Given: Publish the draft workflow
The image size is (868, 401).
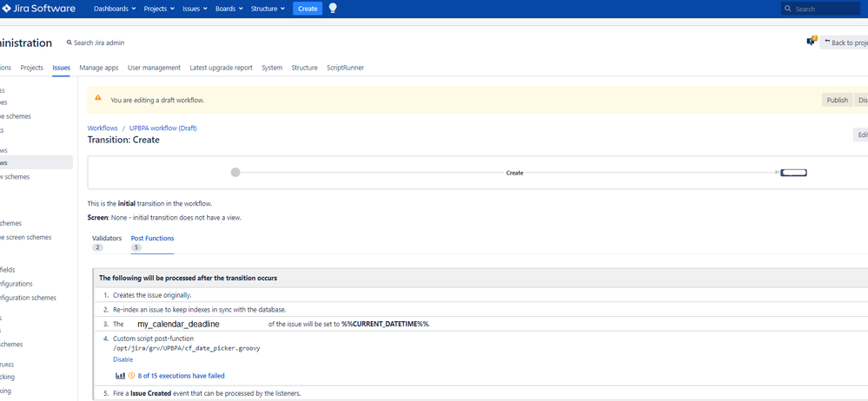Looking at the screenshot, I should (837, 100).
